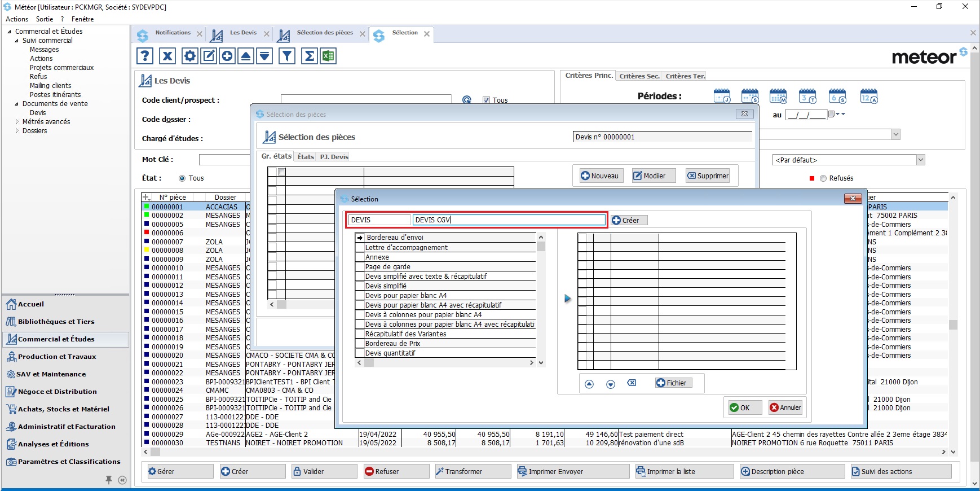Screen dimensions: 980x491
Task: Collapse the Commercial et Études tree node
Action: (x=9, y=32)
